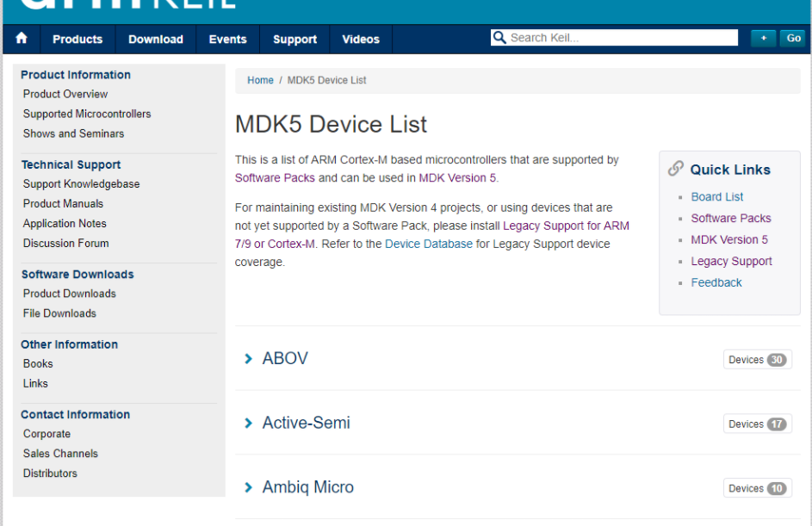Screen dimensions: 812x526
Task: Open Sales Channels link
Action: [60, 454]
